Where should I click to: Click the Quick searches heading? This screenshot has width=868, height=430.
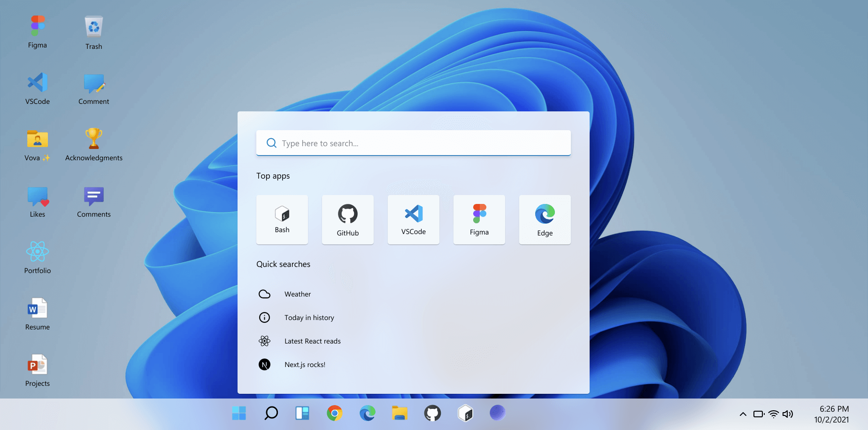(x=283, y=264)
